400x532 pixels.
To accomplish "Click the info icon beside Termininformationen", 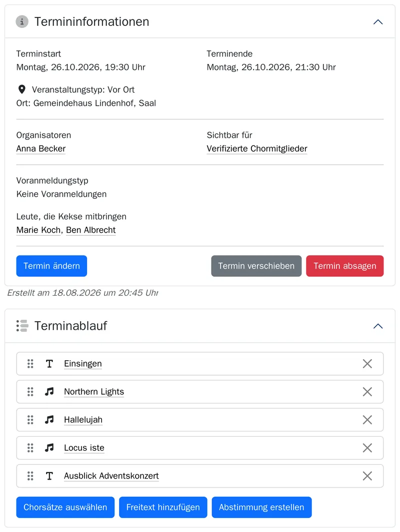I will pyautogui.click(x=22, y=21).
